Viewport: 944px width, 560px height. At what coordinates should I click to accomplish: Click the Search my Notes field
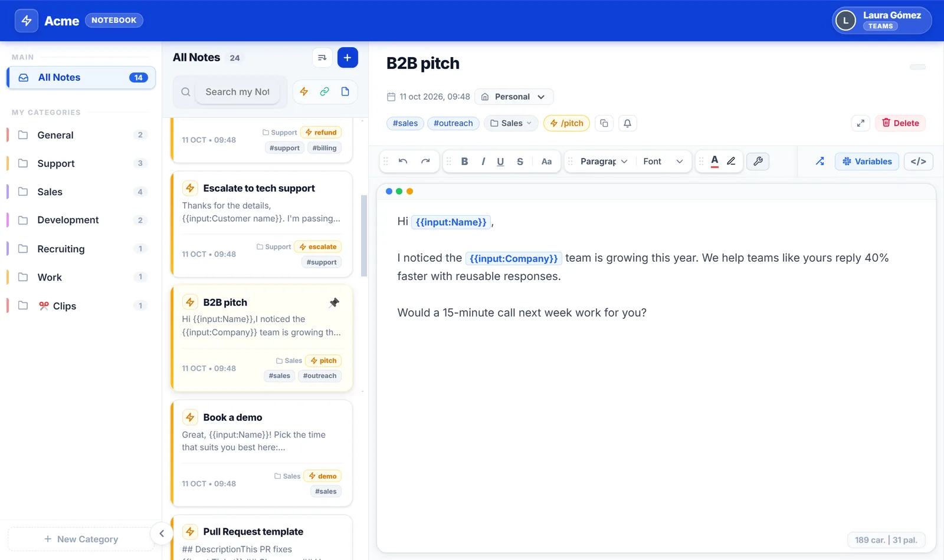pyautogui.click(x=237, y=92)
